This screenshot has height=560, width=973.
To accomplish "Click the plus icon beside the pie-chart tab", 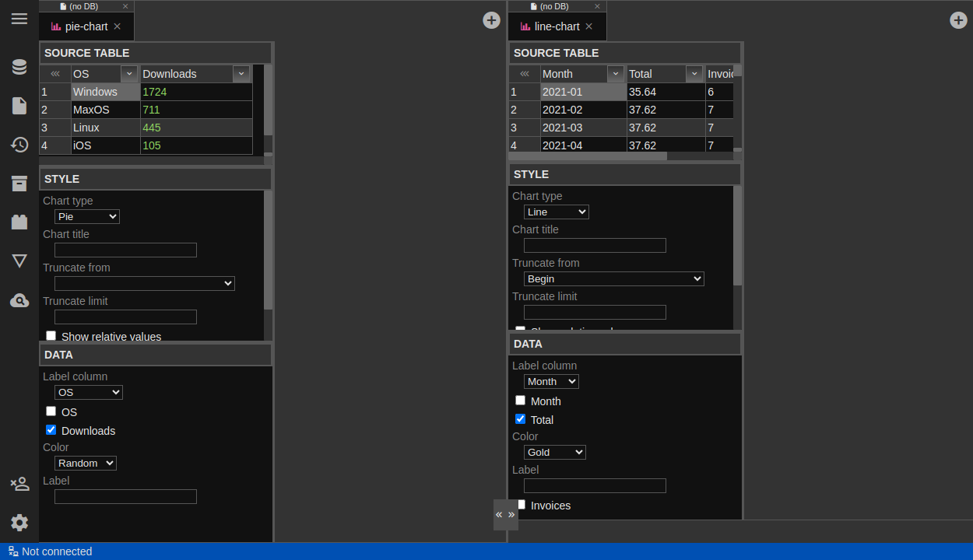I will [491, 20].
